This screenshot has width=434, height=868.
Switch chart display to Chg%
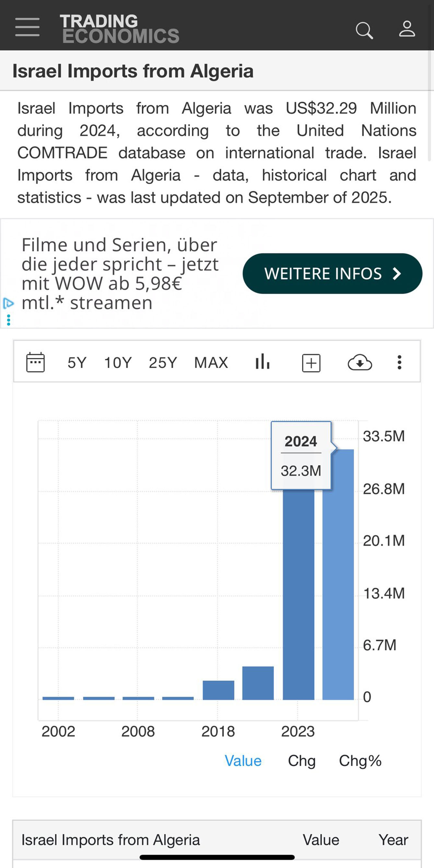[360, 761]
